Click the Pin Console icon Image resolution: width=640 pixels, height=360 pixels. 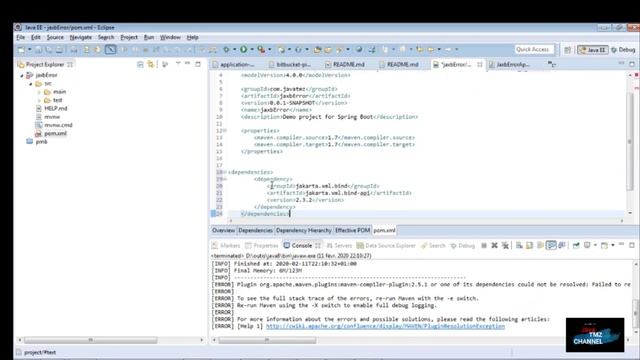pos(576,245)
